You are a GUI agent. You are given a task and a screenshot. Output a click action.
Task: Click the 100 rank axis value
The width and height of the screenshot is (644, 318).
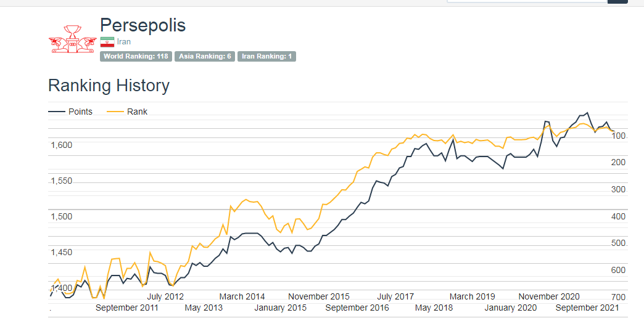[x=618, y=136]
